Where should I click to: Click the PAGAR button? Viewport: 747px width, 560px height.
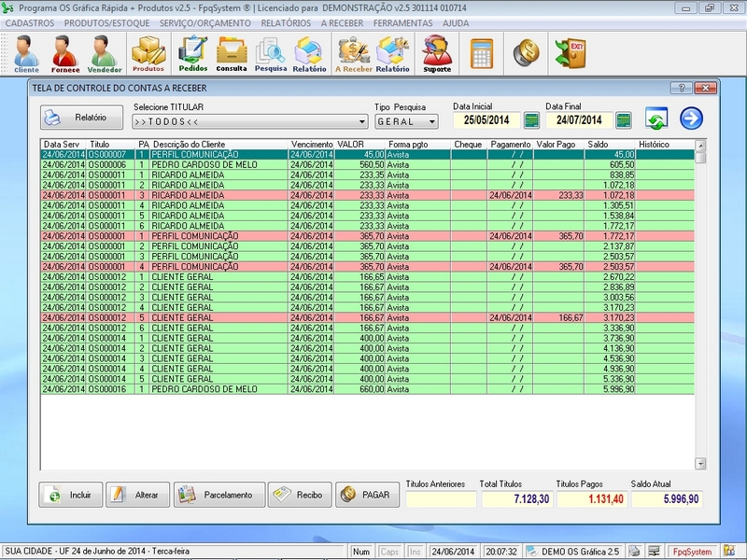pos(367,495)
